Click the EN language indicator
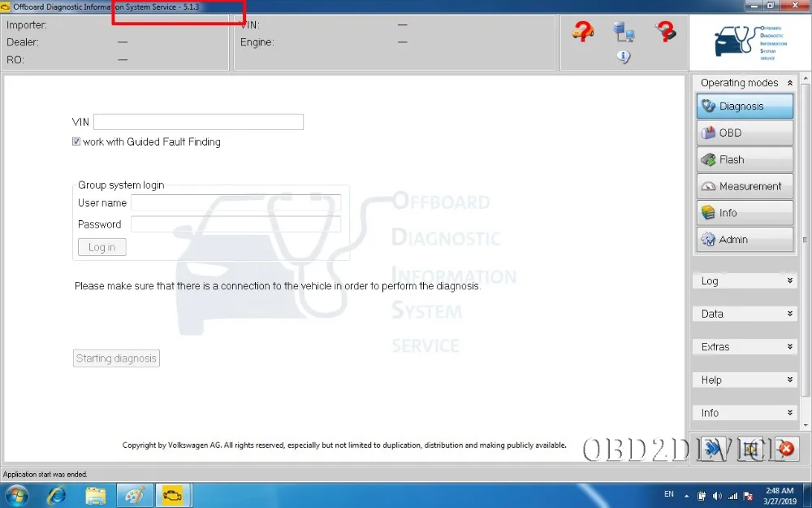Screen dimensions: 812x508 point(669,494)
